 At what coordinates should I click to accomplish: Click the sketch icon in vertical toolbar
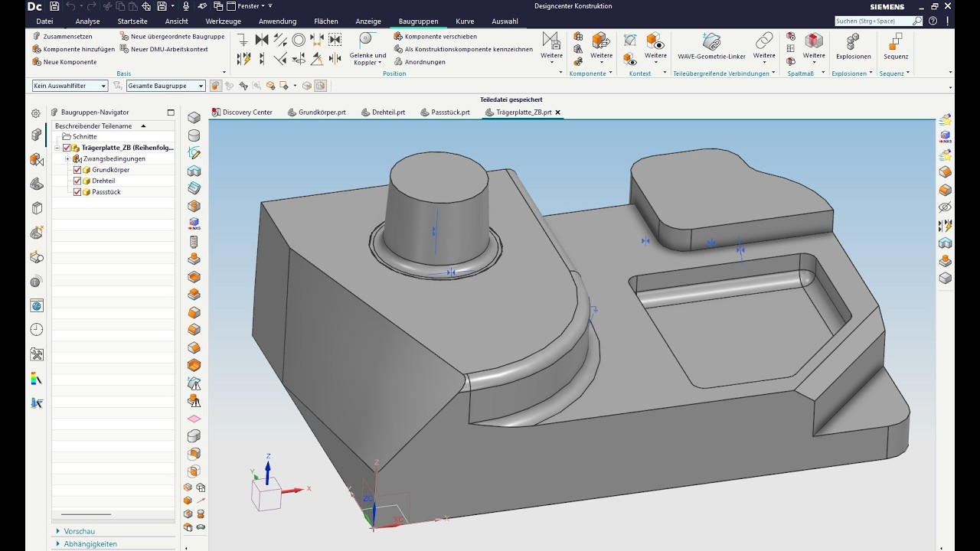tap(194, 153)
